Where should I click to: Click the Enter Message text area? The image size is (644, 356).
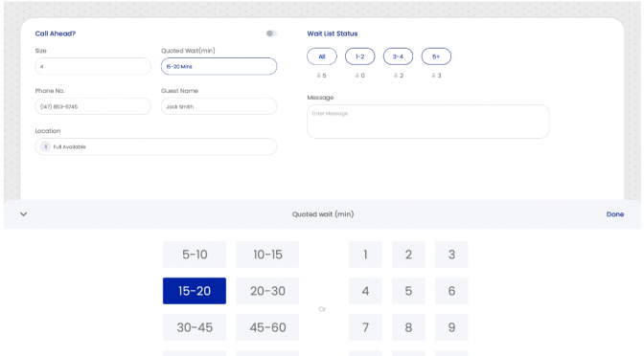coord(428,122)
